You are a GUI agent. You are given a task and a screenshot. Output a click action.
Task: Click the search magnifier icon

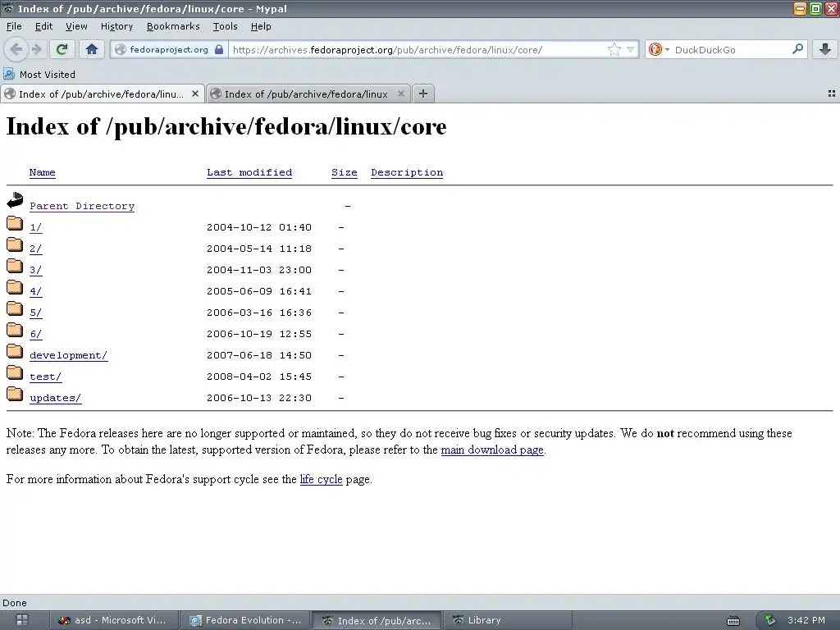(797, 49)
